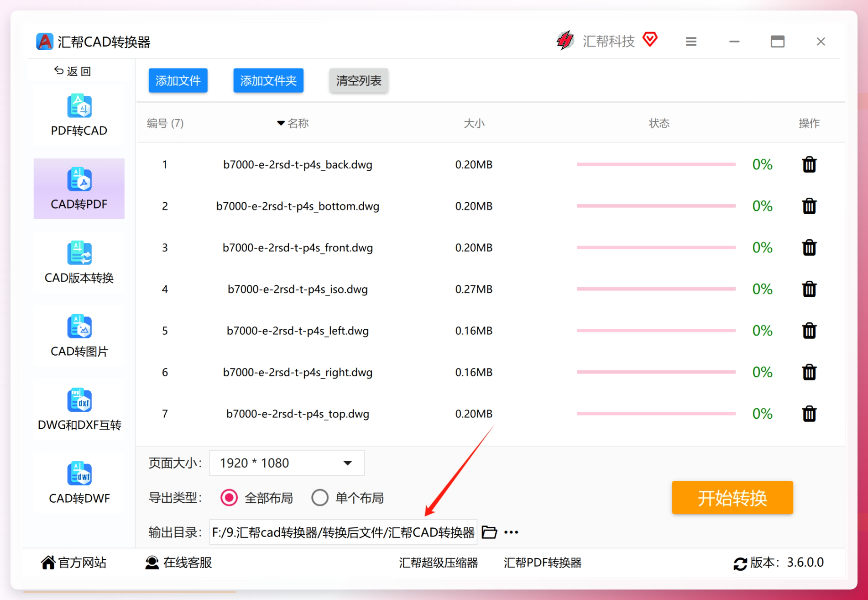
Task: Select file name b7000-e-2rsd-t-p4s_back.dwg
Action: coord(298,164)
